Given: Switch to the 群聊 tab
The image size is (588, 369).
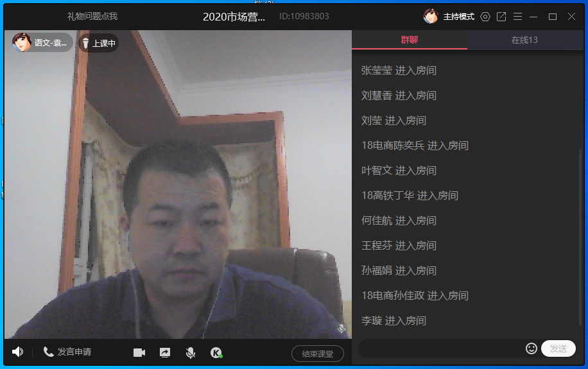Looking at the screenshot, I should pos(410,40).
